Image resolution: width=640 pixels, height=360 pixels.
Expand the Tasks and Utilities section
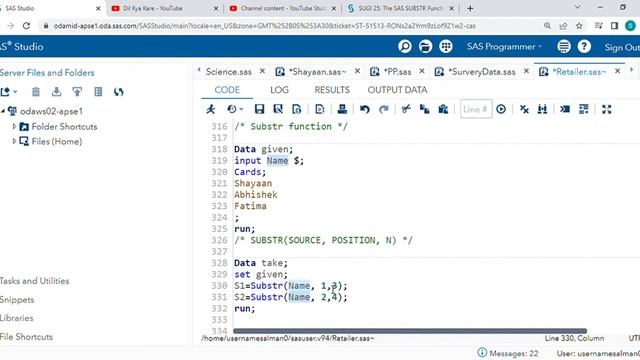tap(34, 281)
